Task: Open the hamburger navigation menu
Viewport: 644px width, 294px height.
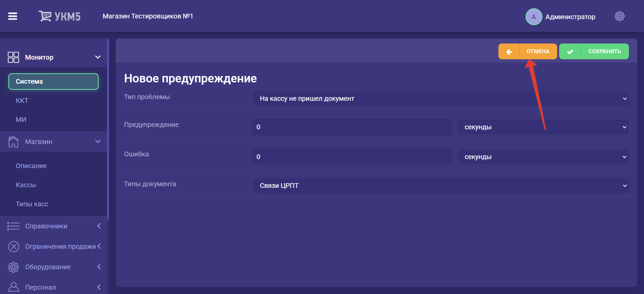Action: 13,16
